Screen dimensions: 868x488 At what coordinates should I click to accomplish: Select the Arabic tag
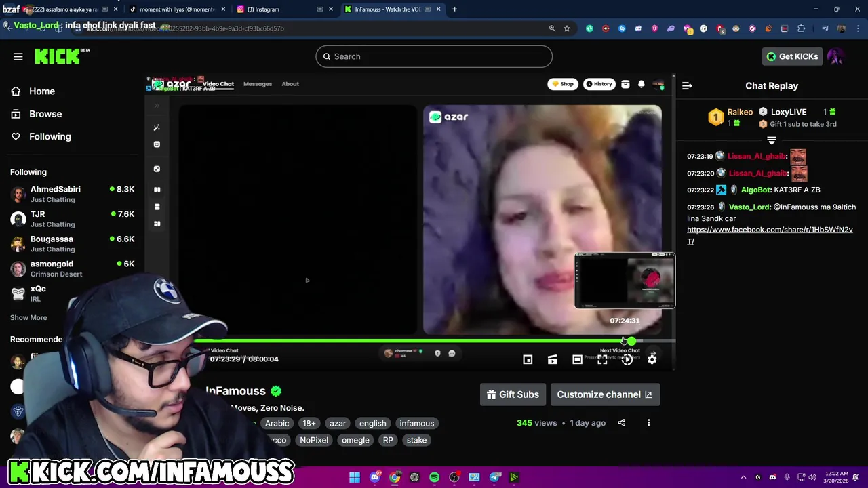tap(277, 423)
